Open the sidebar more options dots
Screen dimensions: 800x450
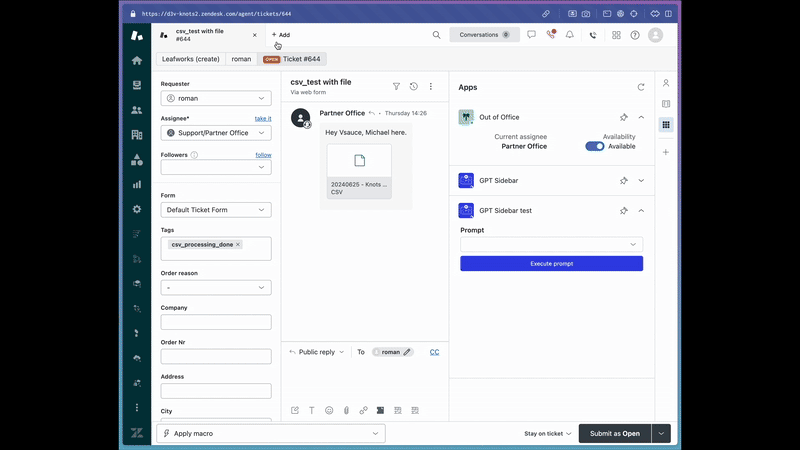[137, 408]
